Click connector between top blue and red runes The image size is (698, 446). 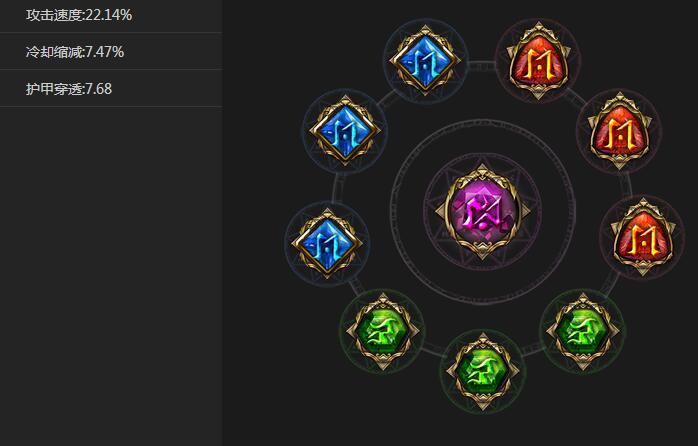coord(481,65)
